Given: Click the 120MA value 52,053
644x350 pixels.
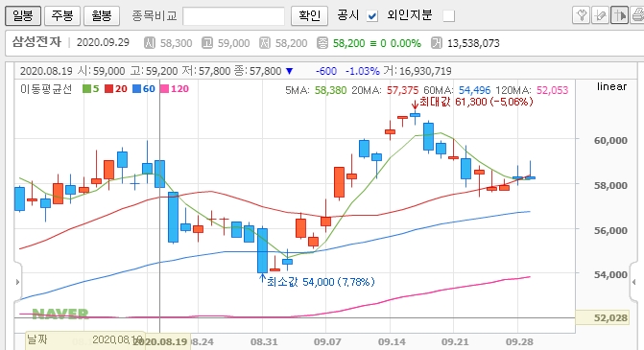Looking at the screenshot, I should click(552, 90).
